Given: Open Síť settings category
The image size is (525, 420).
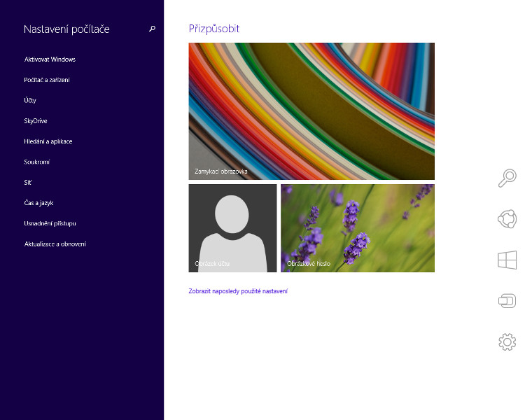Looking at the screenshot, I should 28,183.
